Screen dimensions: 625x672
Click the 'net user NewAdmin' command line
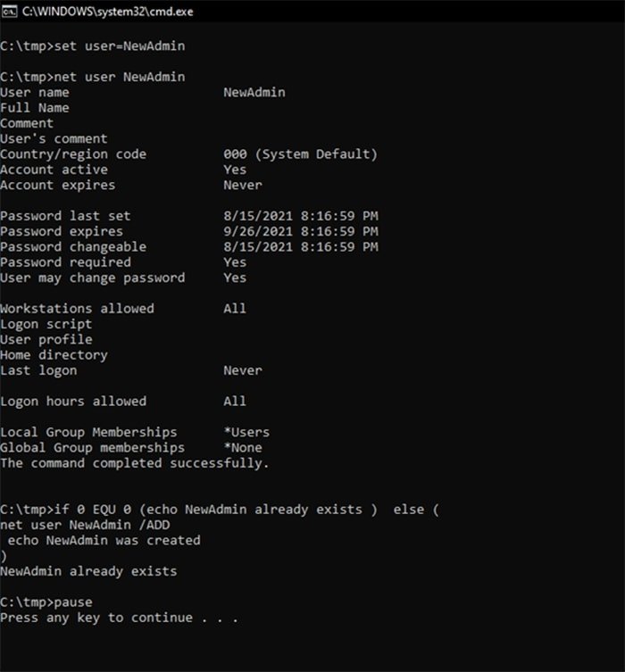[x=93, y=77]
